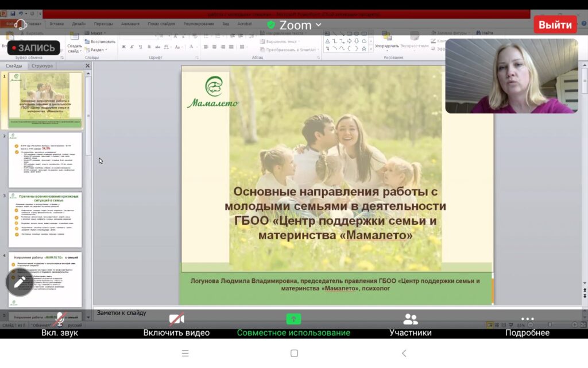Open font color A dropdown
The height and width of the screenshot is (368, 588).
[x=192, y=47]
